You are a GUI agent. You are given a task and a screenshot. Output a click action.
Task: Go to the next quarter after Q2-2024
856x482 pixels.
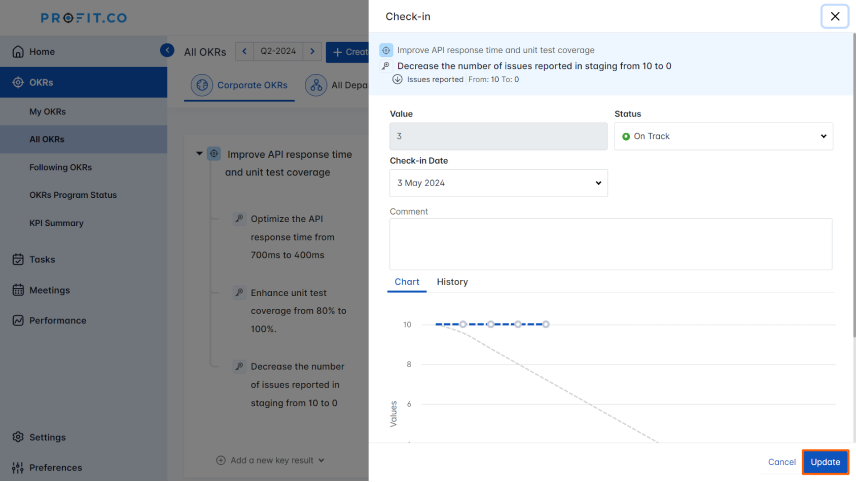point(312,51)
